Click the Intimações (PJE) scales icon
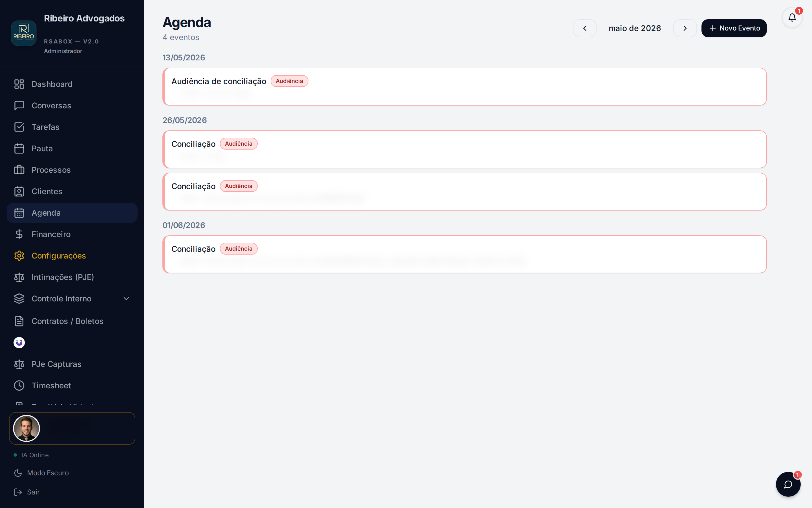 coord(19,277)
